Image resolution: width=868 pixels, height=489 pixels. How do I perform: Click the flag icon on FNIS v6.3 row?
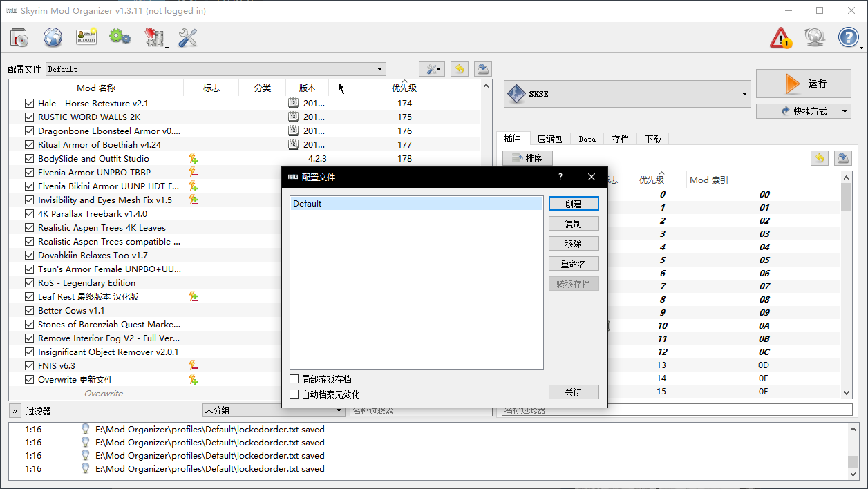click(194, 365)
